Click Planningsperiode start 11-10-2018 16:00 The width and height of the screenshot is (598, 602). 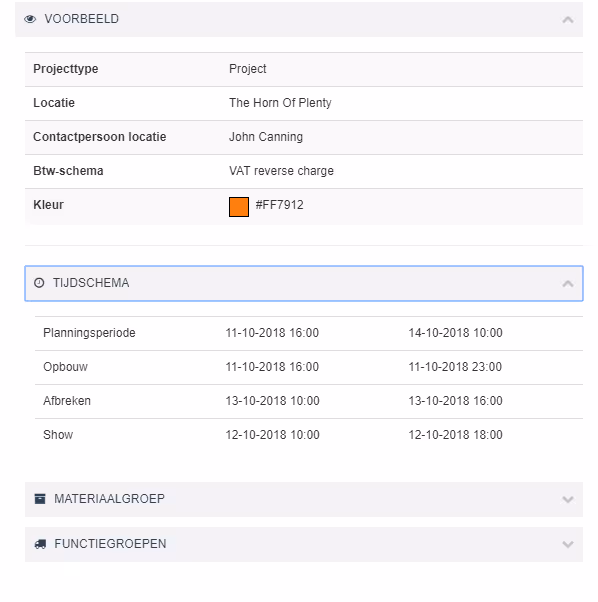272,333
